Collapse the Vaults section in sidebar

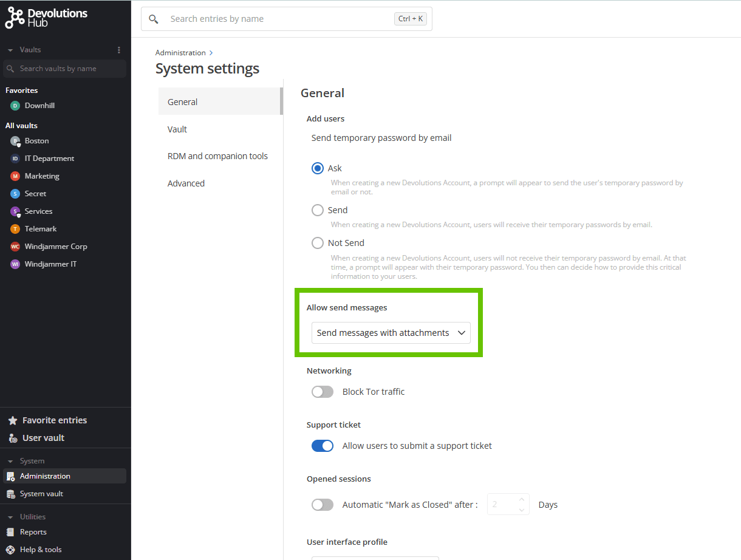tap(10, 50)
